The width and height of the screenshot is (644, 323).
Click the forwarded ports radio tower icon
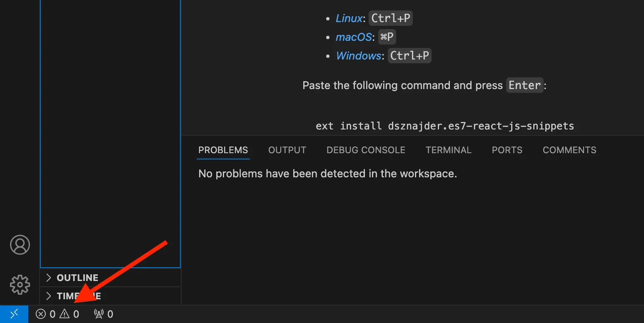pyautogui.click(x=102, y=314)
